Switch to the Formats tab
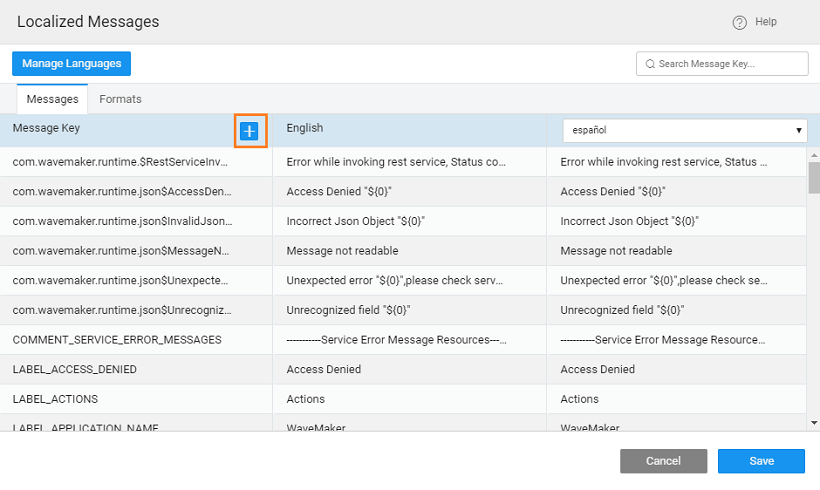Screen dimensions: 820x490 (120, 99)
